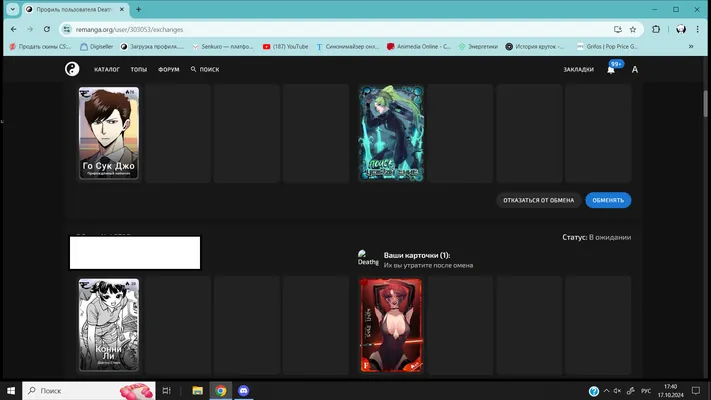Click the Windows taskbar search box
The height and width of the screenshot is (400, 711).
pos(88,390)
